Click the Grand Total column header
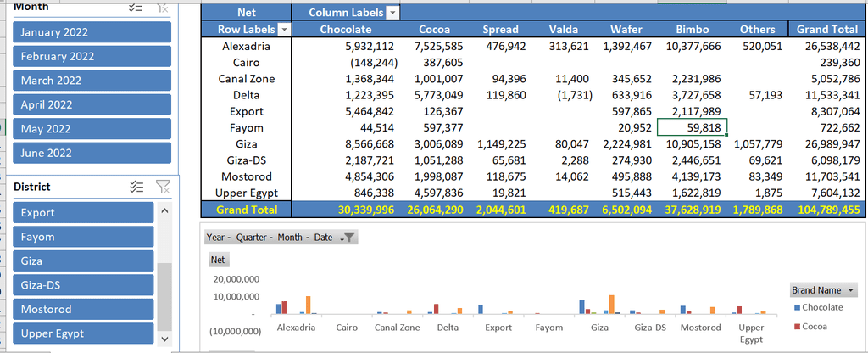This screenshot has height=353, width=868. tap(826, 29)
